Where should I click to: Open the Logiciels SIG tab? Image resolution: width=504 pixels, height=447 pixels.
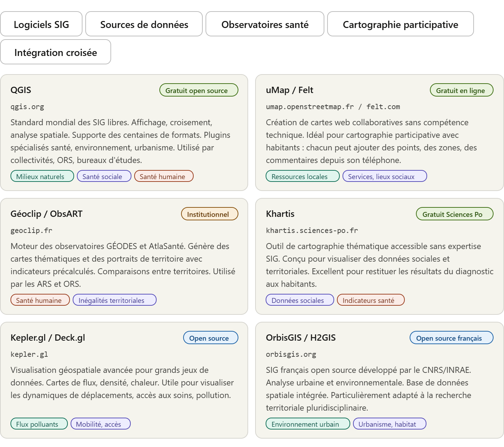coord(41,24)
